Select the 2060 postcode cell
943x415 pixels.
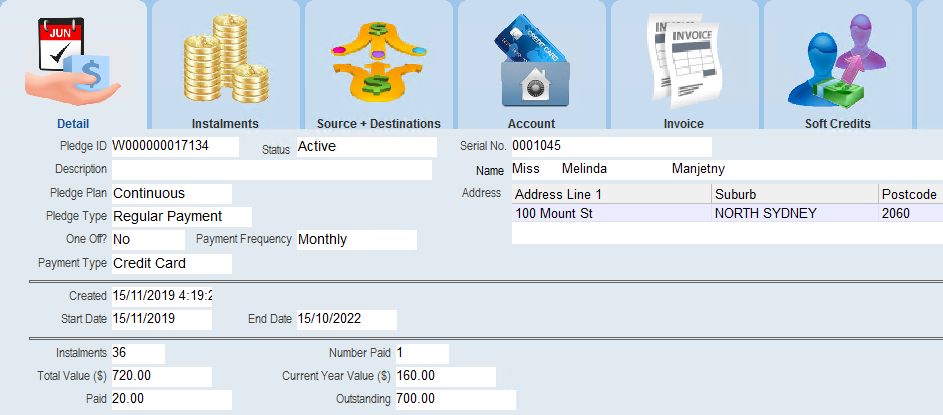click(x=911, y=214)
